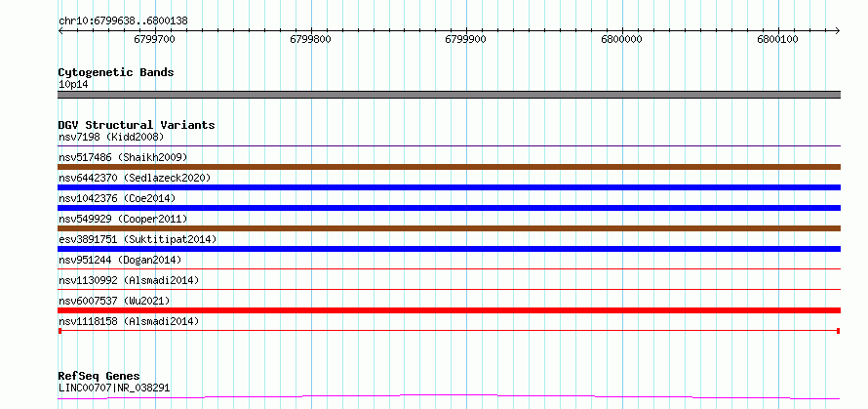Click the 10p14 band label
Image resolution: width=868 pixels, height=409 pixels.
click(x=73, y=85)
